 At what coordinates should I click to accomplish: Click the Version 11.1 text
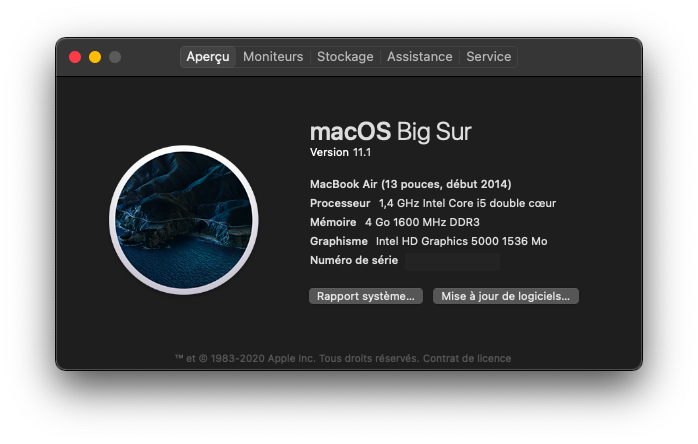(341, 152)
